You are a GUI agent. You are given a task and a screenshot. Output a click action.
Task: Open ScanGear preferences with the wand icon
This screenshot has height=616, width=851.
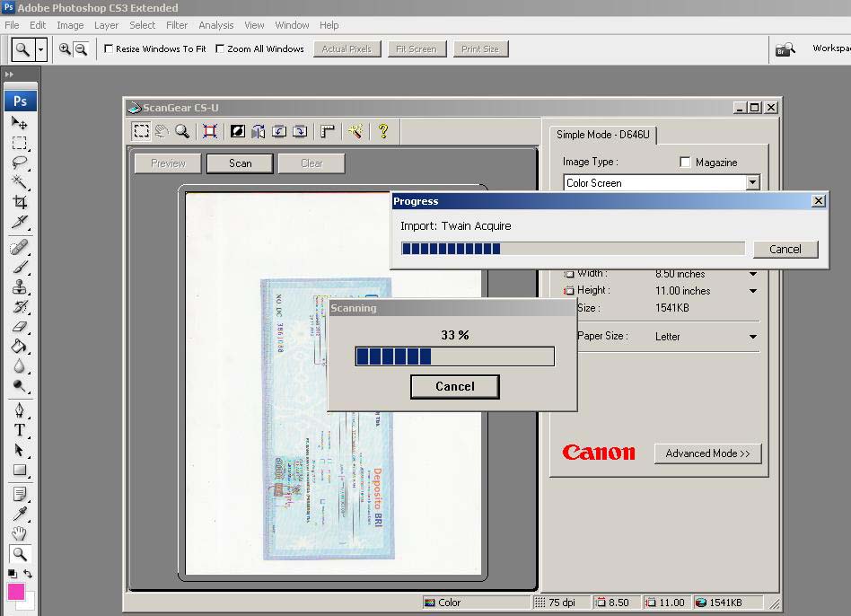point(356,130)
